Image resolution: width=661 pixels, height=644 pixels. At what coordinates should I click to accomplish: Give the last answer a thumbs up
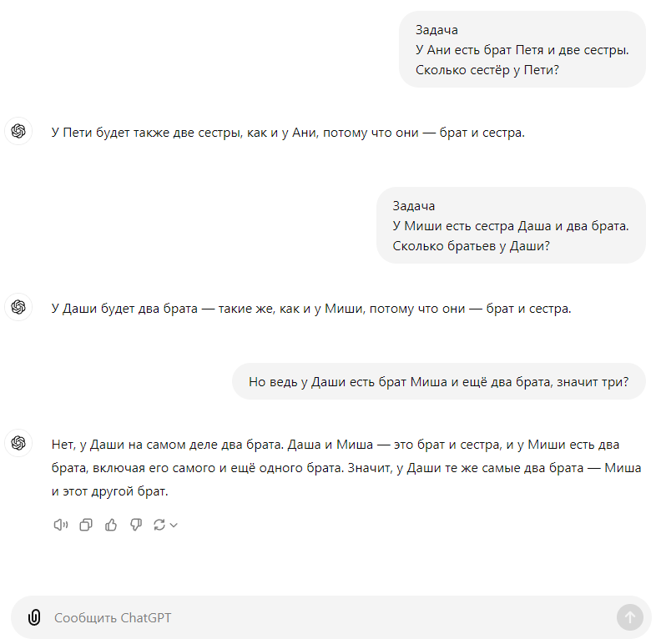pyautogui.click(x=110, y=525)
